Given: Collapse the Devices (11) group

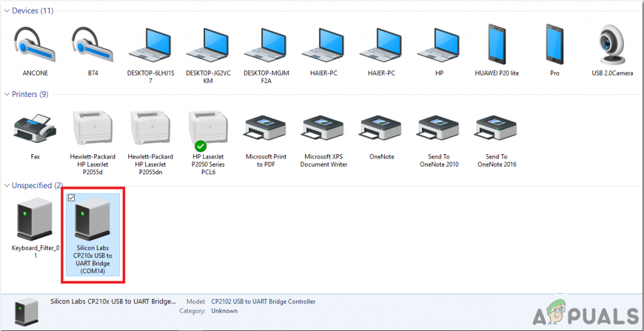Looking at the screenshot, I should coord(7,11).
